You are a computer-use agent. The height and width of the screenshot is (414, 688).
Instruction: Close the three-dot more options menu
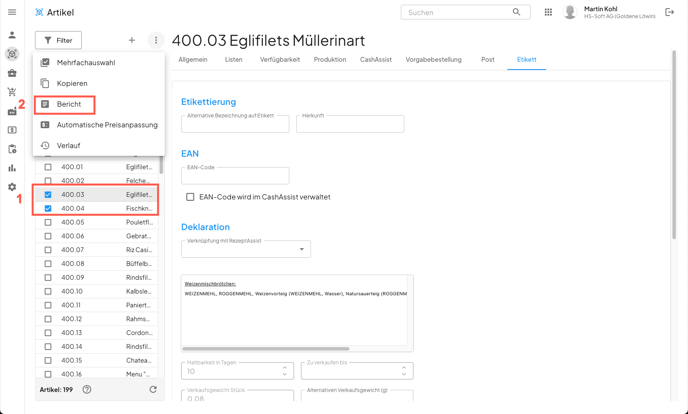(x=156, y=40)
